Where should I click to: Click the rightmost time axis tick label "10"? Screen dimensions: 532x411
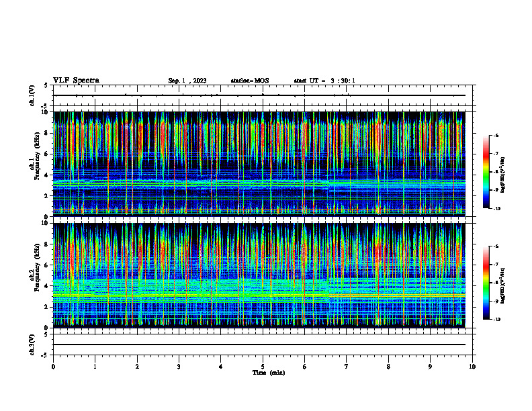472,367
